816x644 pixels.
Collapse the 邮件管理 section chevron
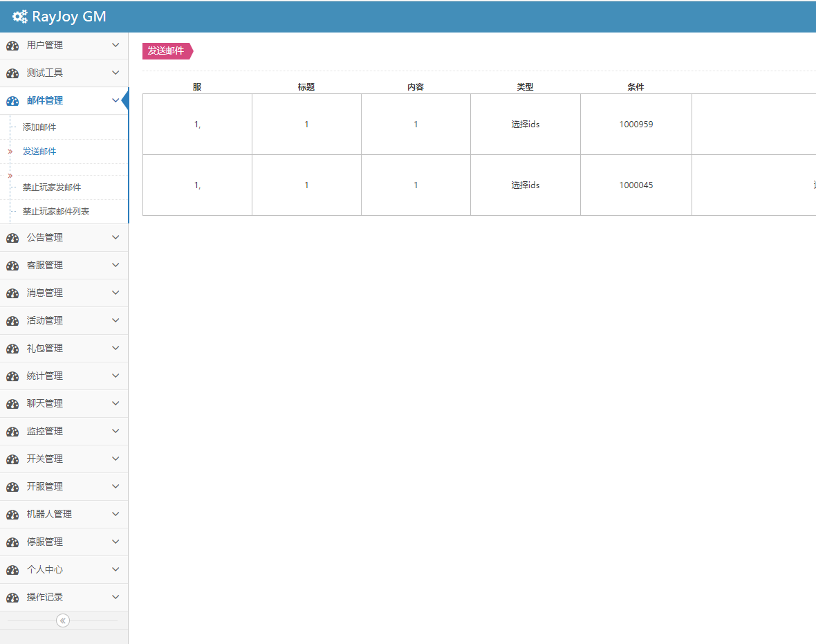(115, 100)
